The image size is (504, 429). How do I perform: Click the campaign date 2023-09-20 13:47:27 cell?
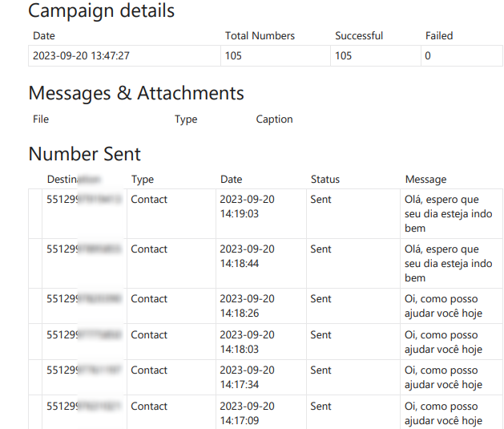click(x=81, y=56)
